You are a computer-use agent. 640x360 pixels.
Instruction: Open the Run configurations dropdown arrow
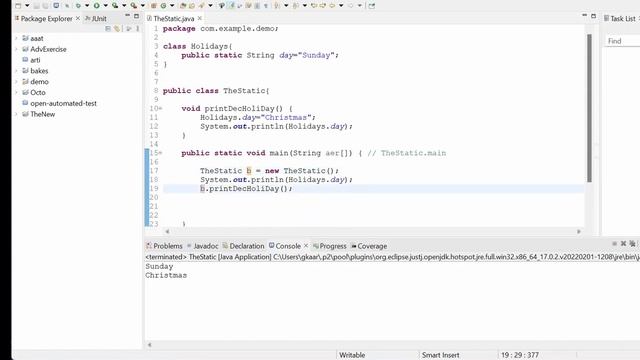(105, 6)
